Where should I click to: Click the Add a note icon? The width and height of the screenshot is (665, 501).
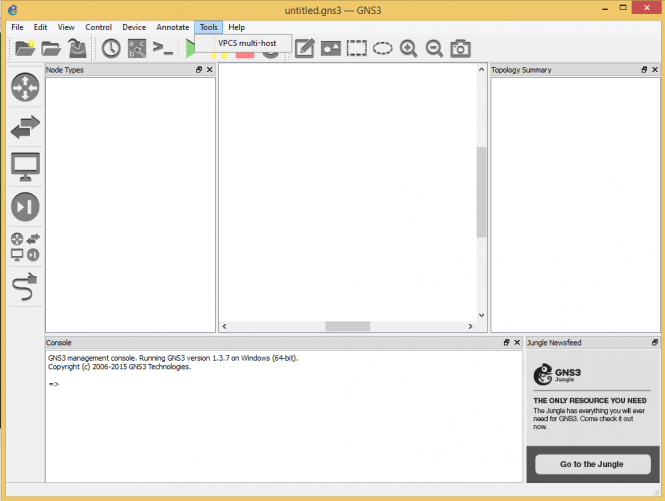coord(305,48)
